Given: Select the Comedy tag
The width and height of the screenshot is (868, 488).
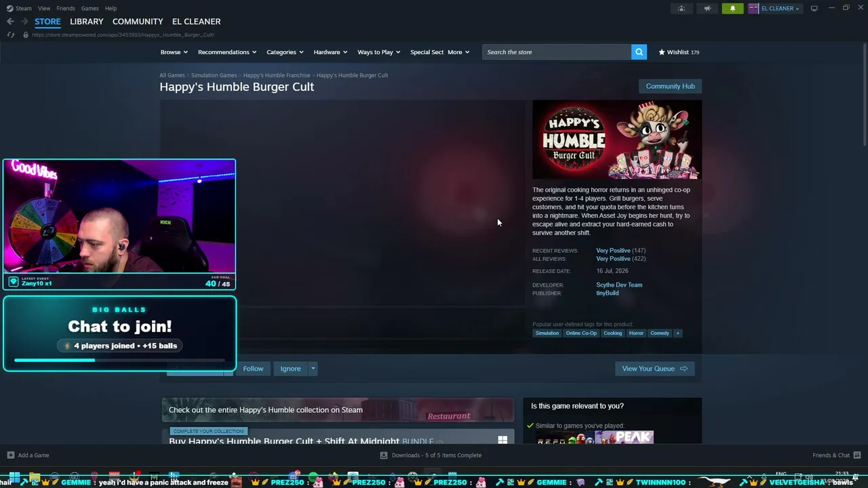Looking at the screenshot, I should [660, 333].
